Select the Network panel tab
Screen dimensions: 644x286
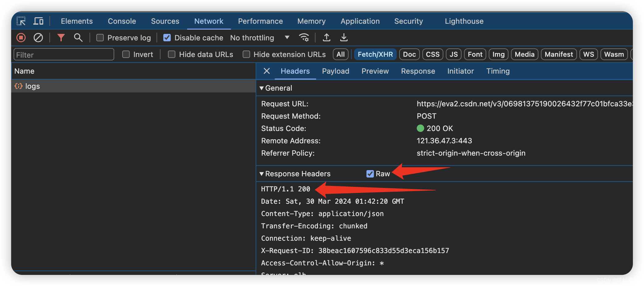pos(209,21)
